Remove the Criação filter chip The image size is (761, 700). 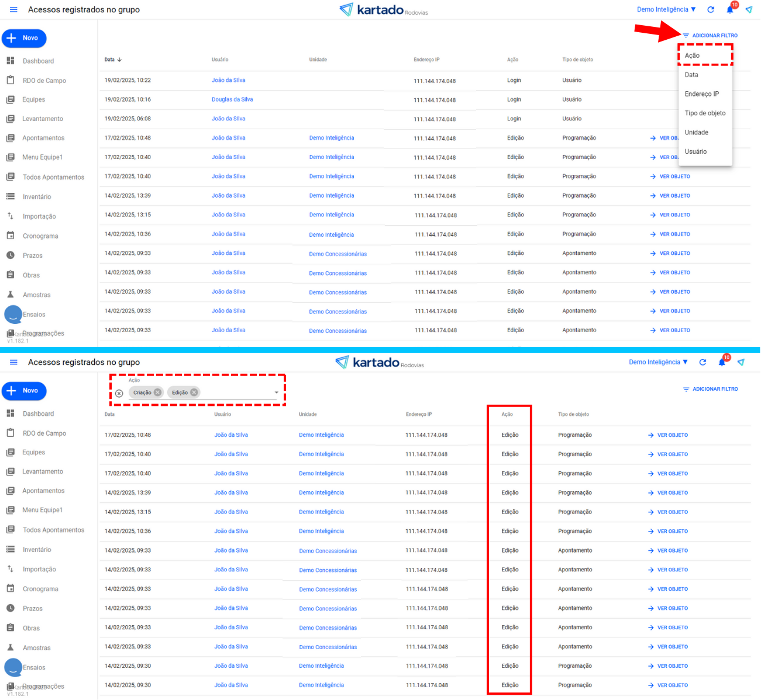pyautogui.click(x=157, y=392)
